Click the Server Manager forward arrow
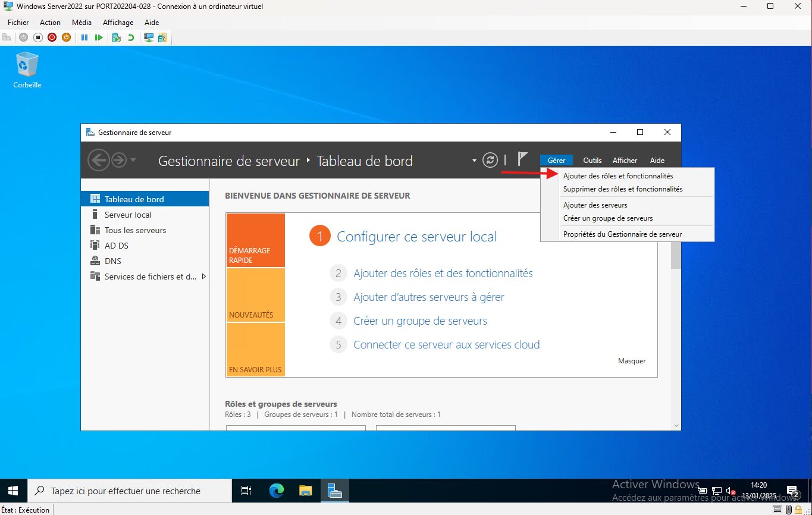 coord(119,160)
